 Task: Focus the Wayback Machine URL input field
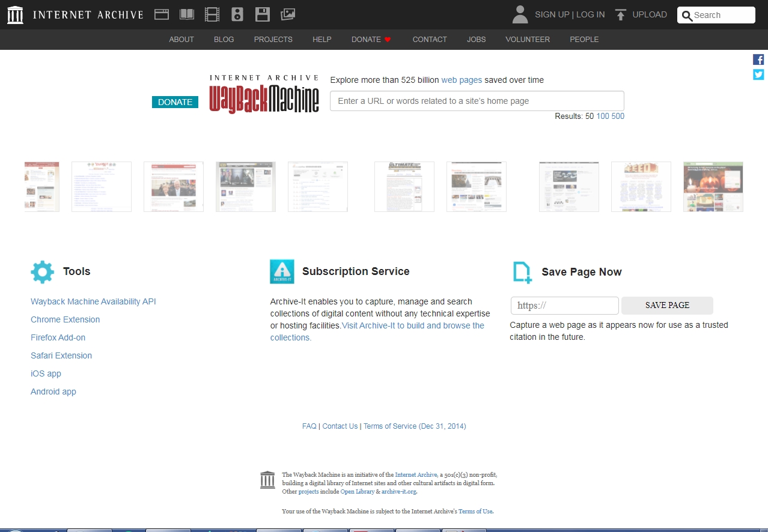click(477, 101)
